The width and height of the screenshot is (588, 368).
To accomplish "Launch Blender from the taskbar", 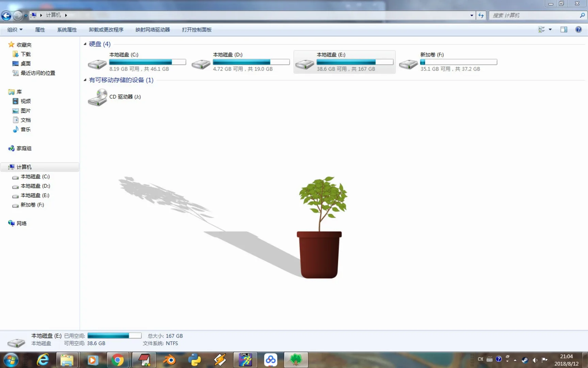I will click(169, 359).
